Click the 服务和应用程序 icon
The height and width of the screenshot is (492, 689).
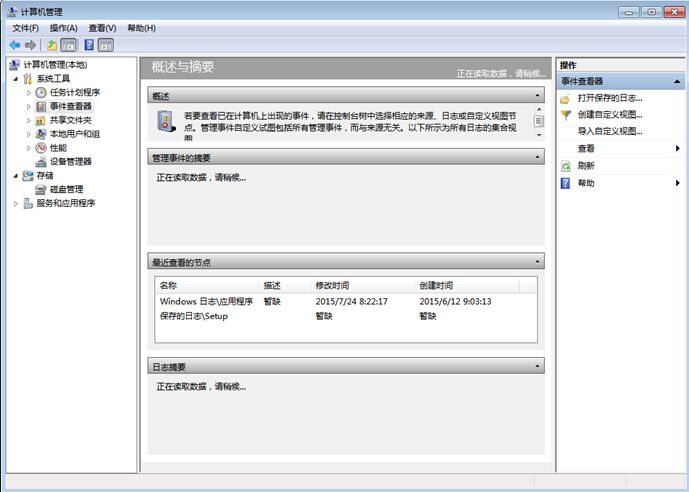(x=28, y=203)
